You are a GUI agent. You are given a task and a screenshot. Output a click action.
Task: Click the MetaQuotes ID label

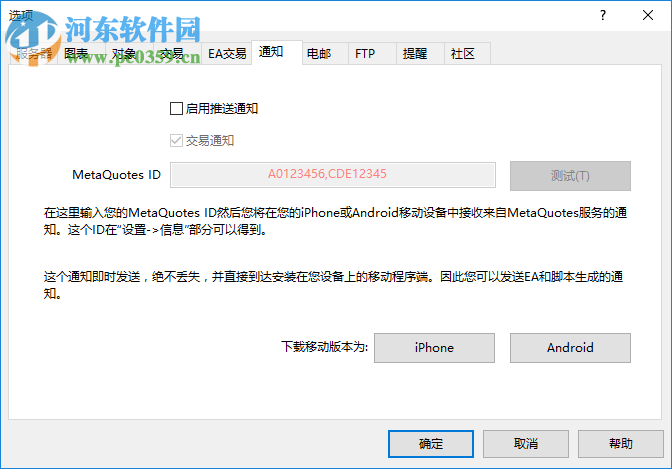(116, 175)
